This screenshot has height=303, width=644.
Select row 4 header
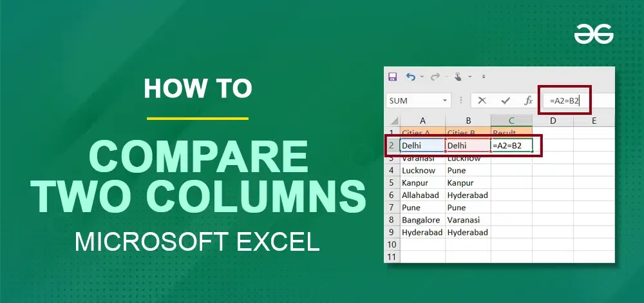(392, 170)
